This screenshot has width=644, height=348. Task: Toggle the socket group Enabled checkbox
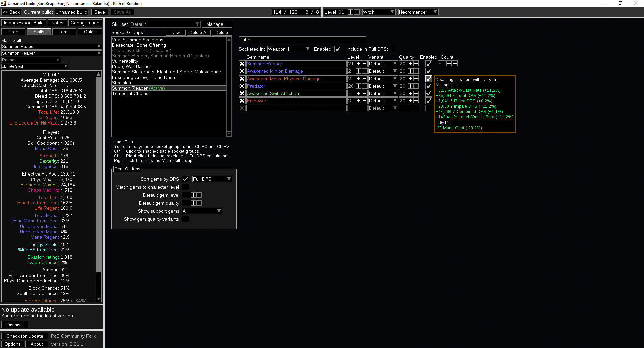[338, 49]
